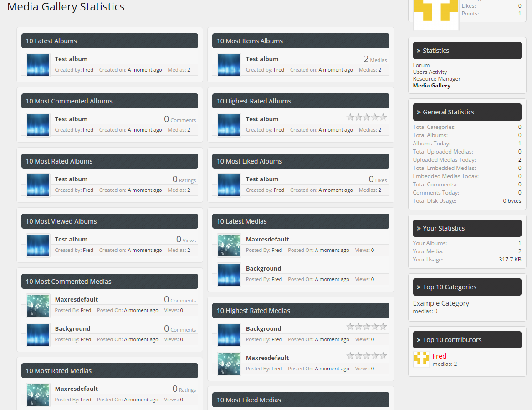Open Fred's avatar in Top 10 contributors
The height and width of the screenshot is (410, 532).
(x=422, y=359)
